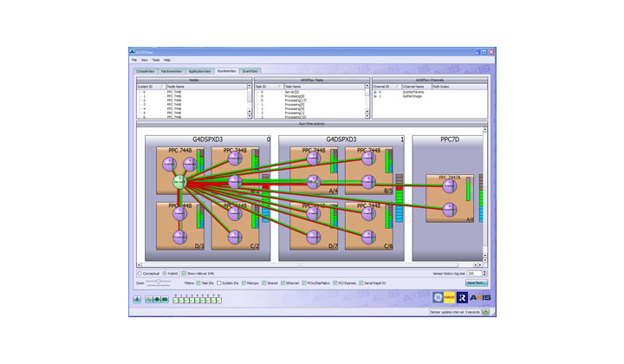This screenshot has height=364, width=624.
Task: Click the lower task node in processor D/7
Action: coord(314,237)
